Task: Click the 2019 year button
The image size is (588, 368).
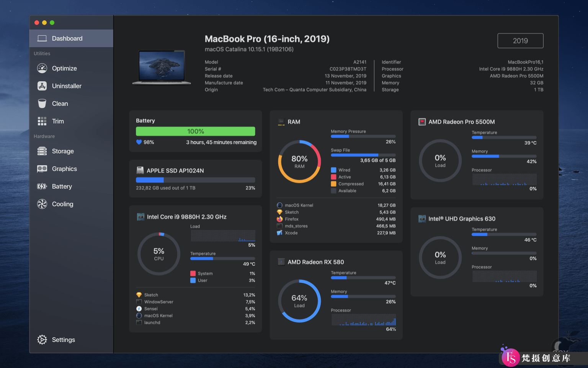Action: point(520,41)
